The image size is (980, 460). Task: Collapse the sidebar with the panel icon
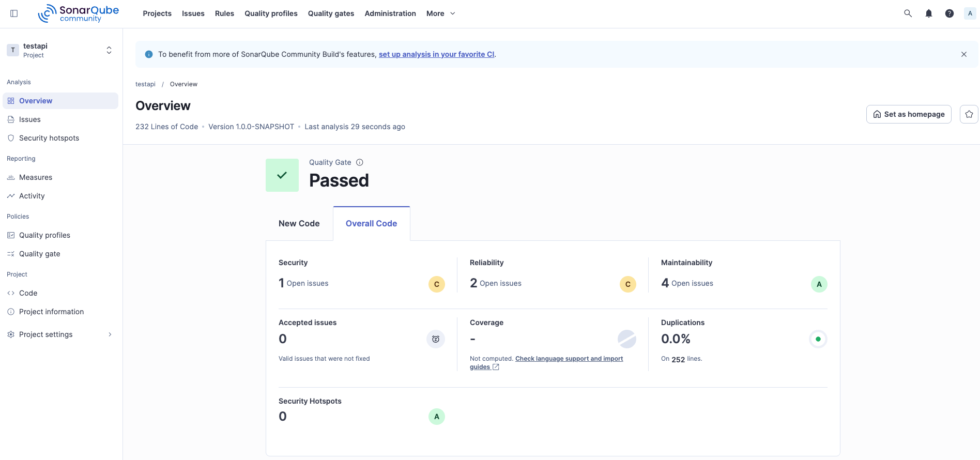(x=14, y=13)
